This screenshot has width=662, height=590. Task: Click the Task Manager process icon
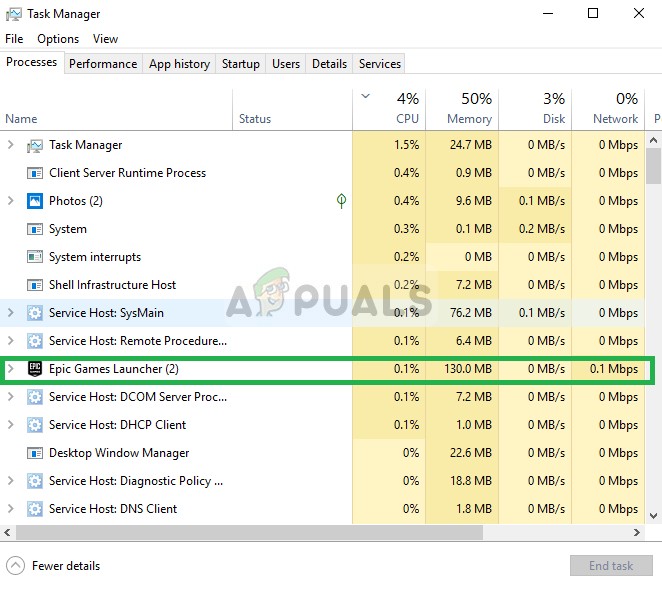click(x=35, y=146)
